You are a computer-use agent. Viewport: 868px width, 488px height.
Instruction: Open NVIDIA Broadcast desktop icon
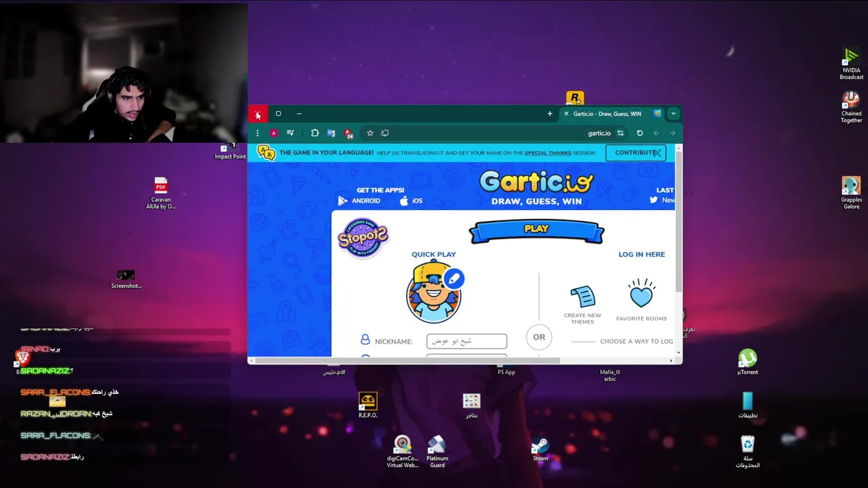[x=851, y=64]
